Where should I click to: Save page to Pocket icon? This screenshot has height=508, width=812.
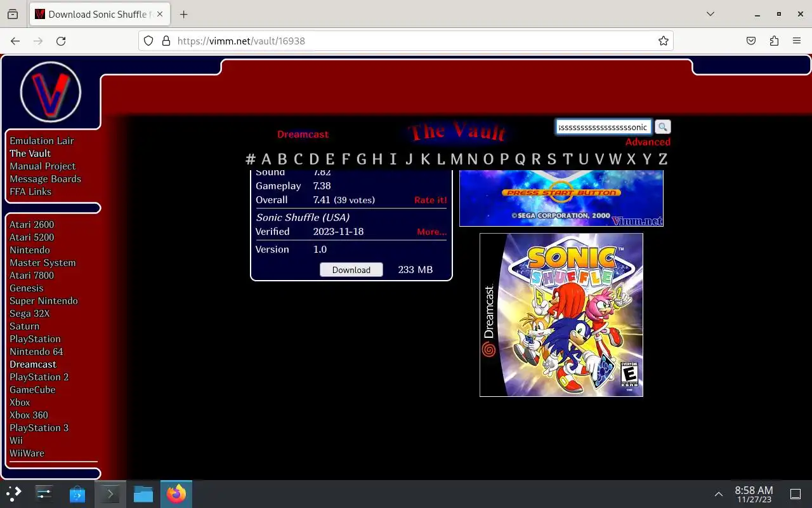click(x=751, y=41)
